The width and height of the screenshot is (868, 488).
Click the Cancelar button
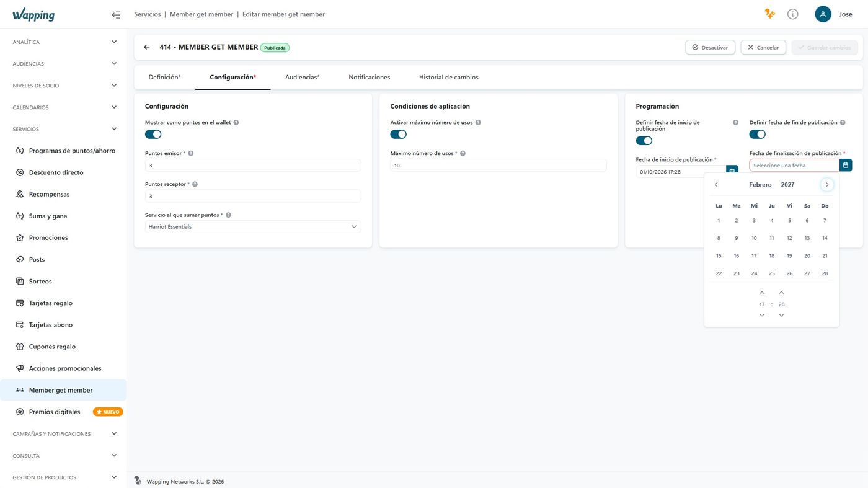pyautogui.click(x=763, y=47)
